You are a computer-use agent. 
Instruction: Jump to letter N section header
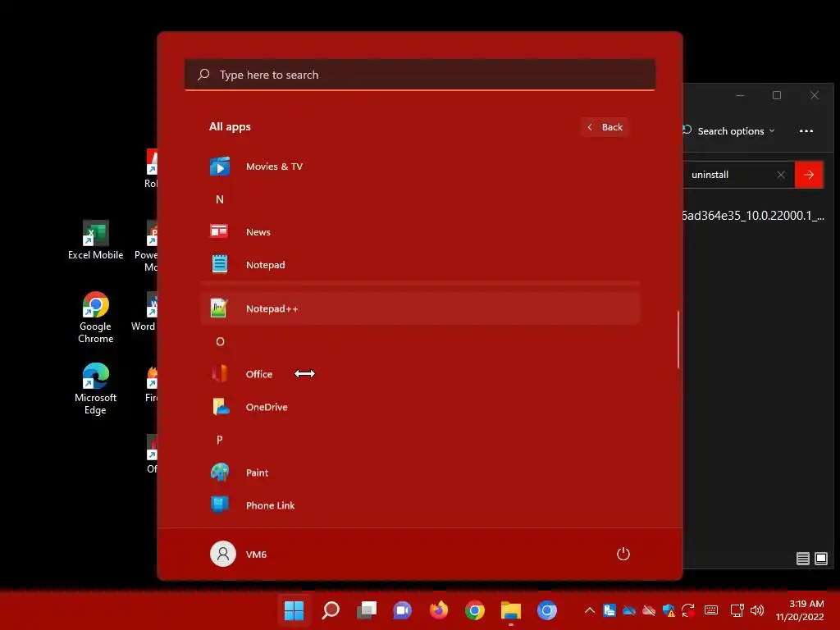pyautogui.click(x=220, y=199)
